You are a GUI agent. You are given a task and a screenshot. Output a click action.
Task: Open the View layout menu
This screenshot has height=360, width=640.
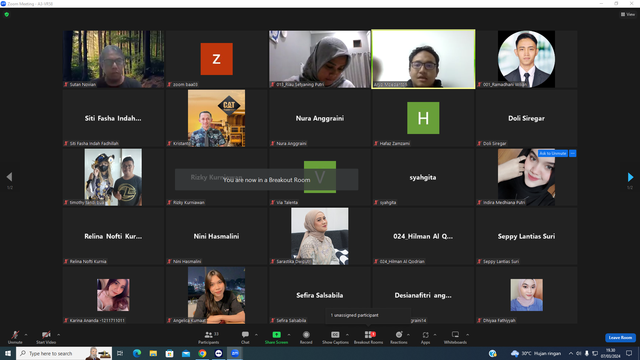pos(628,14)
